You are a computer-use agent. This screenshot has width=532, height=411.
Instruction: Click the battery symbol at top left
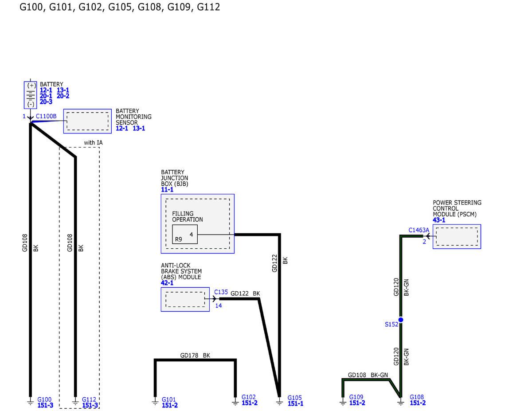[31, 94]
